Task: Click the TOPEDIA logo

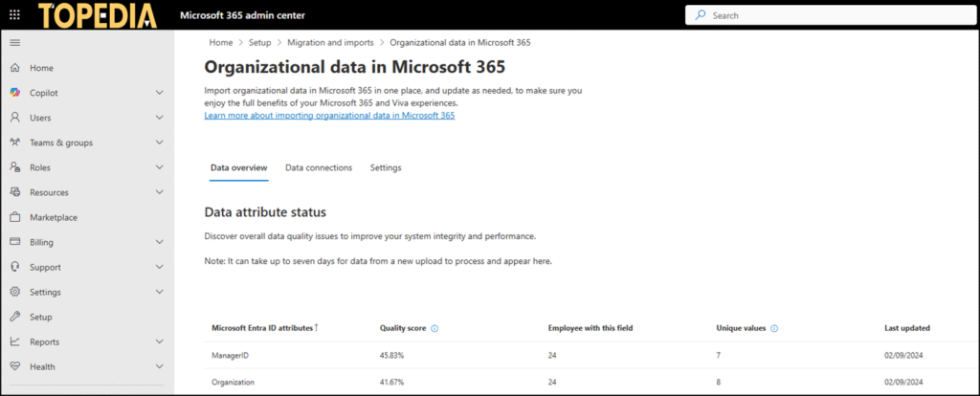Action: coord(99,15)
